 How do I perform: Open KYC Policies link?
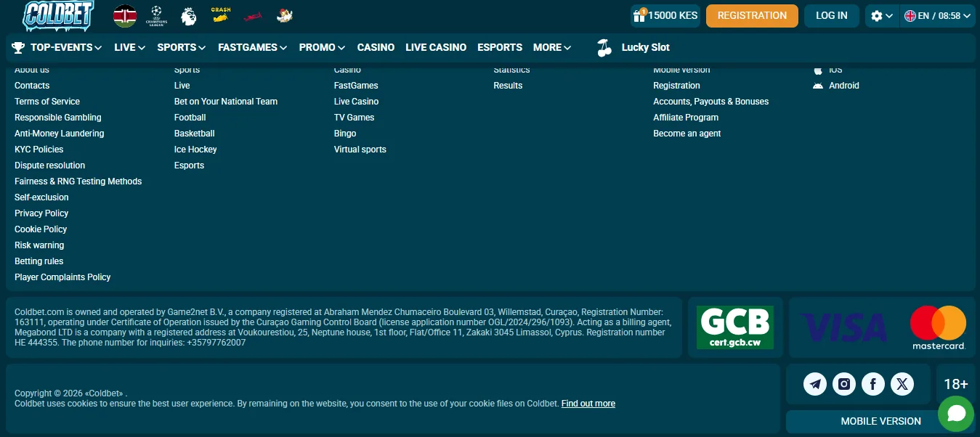tap(39, 150)
